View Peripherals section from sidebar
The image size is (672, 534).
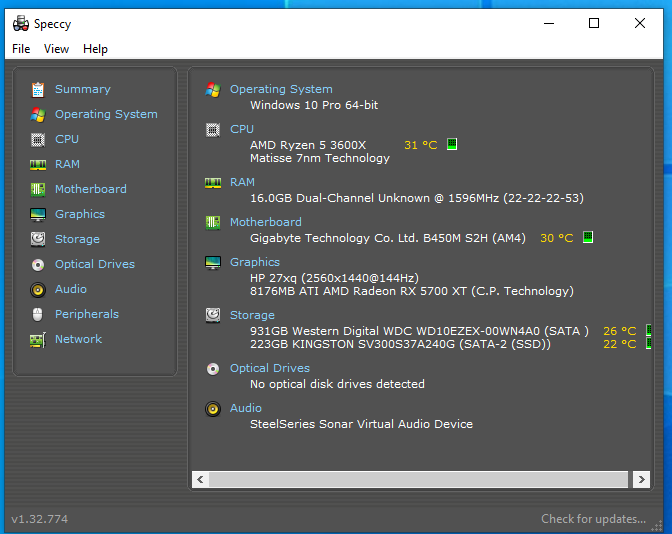tap(87, 314)
